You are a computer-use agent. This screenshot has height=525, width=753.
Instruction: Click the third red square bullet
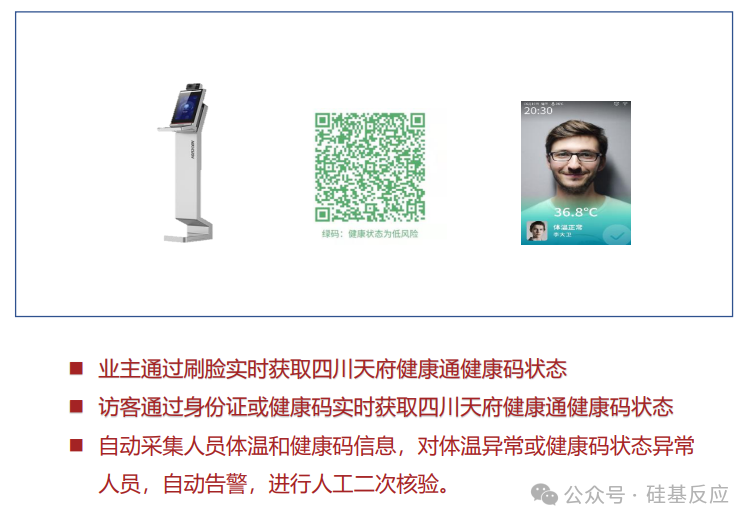pyautogui.click(x=76, y=445)
